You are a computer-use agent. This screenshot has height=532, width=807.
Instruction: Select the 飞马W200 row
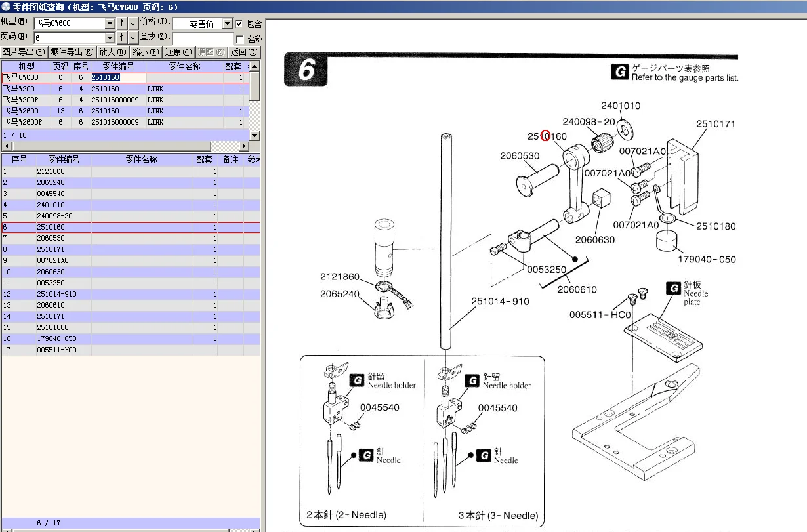tap(125, 89)
